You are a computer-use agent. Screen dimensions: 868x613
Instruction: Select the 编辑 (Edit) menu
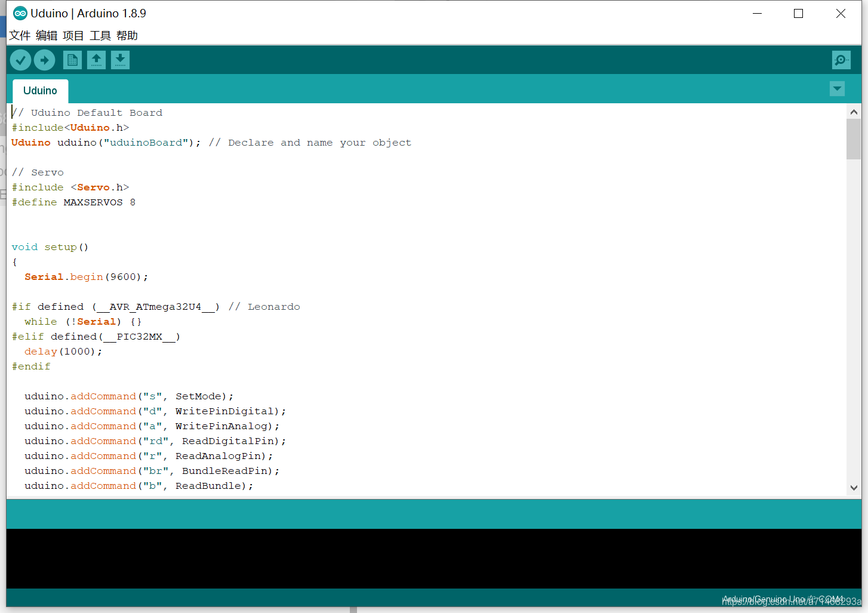[x=47, y=35]
